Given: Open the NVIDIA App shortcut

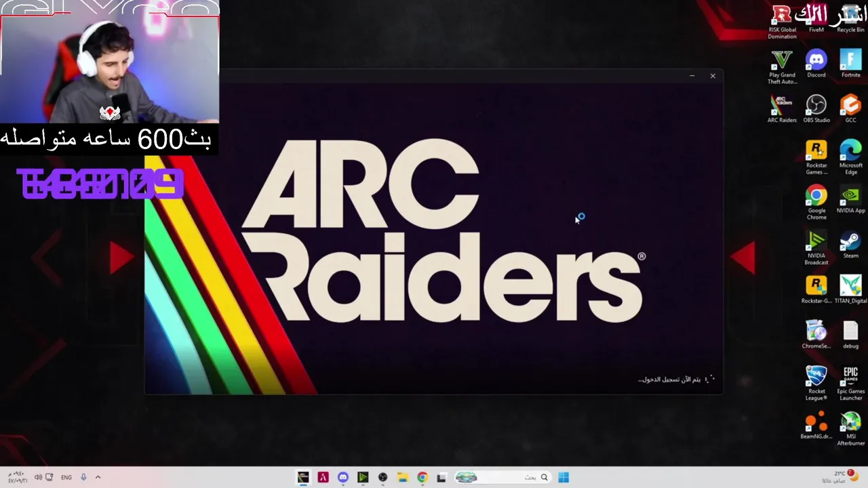Looking at the screenshot, I should point(850,200).
